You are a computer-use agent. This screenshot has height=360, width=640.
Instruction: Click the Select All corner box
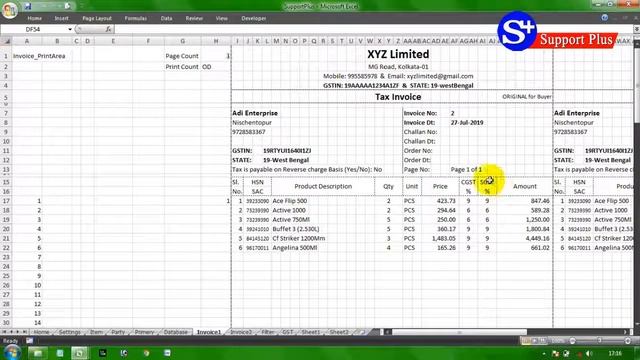pyautogui.click(x=6, y=41)
